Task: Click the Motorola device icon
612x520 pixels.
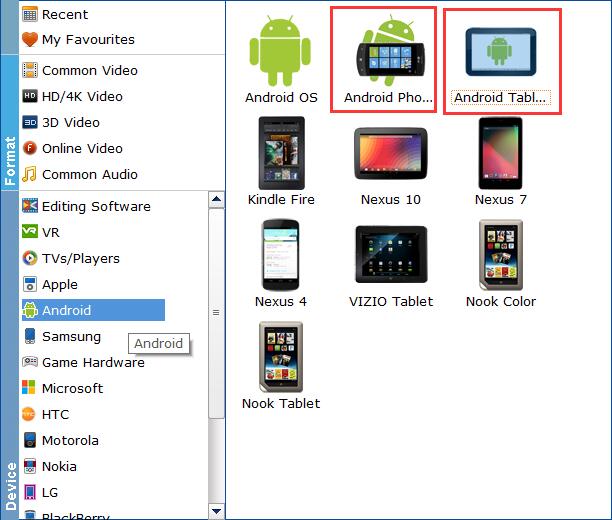Action: tap(30, 440)
